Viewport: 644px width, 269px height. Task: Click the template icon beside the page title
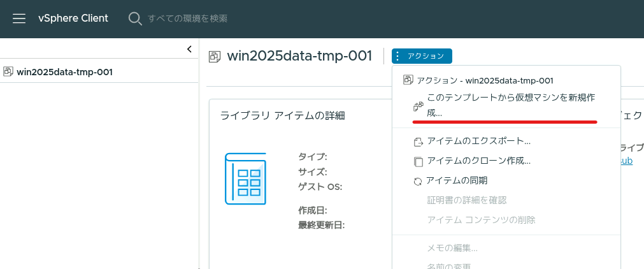pyautogui.click(x=215, y=56)
